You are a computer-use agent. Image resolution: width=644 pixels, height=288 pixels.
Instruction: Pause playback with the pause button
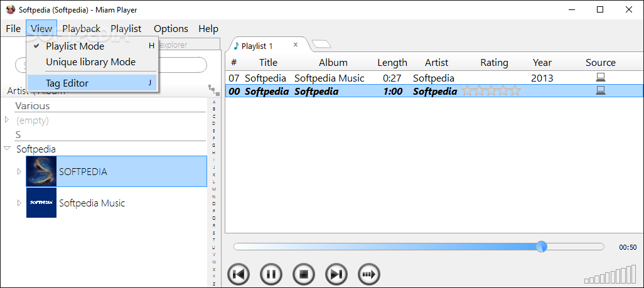(271, 274)
